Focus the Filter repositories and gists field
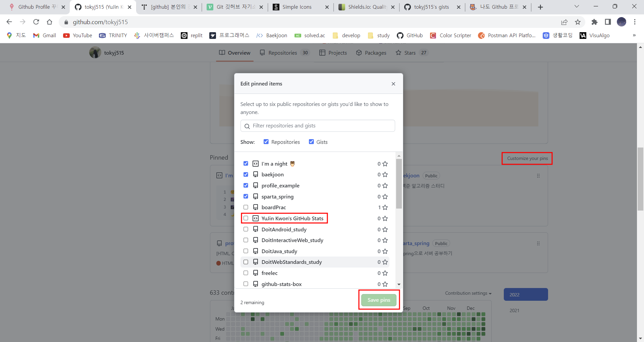This screenshot has width=644, height=342. pos(318,126)
